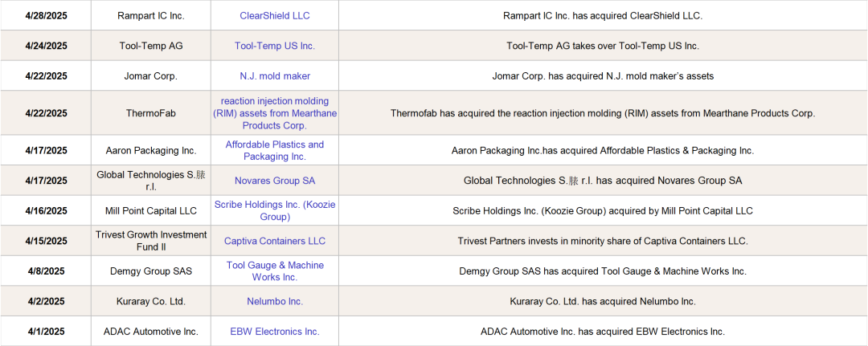Select the Jomar Corp. acquirer cell

coord(150,76)
